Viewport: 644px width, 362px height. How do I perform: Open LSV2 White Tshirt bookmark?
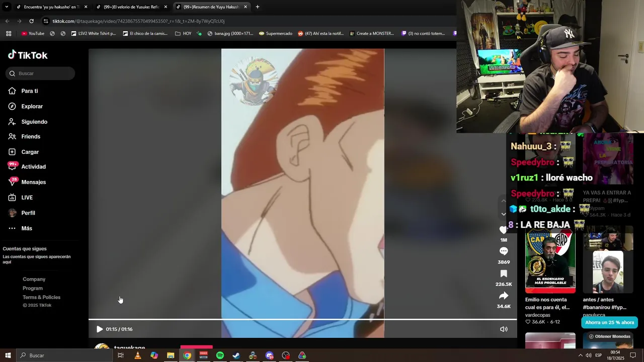click(94, 34)
